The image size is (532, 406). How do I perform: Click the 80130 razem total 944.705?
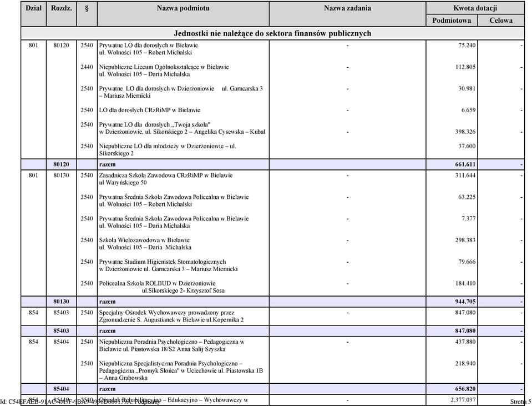point(465,302)
